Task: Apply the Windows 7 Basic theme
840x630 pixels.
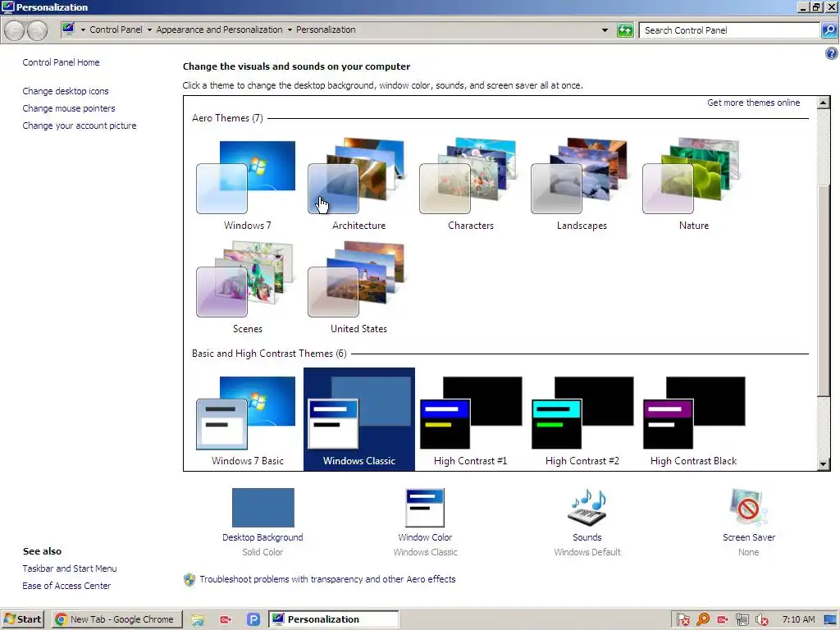Action: pos(247,419)
